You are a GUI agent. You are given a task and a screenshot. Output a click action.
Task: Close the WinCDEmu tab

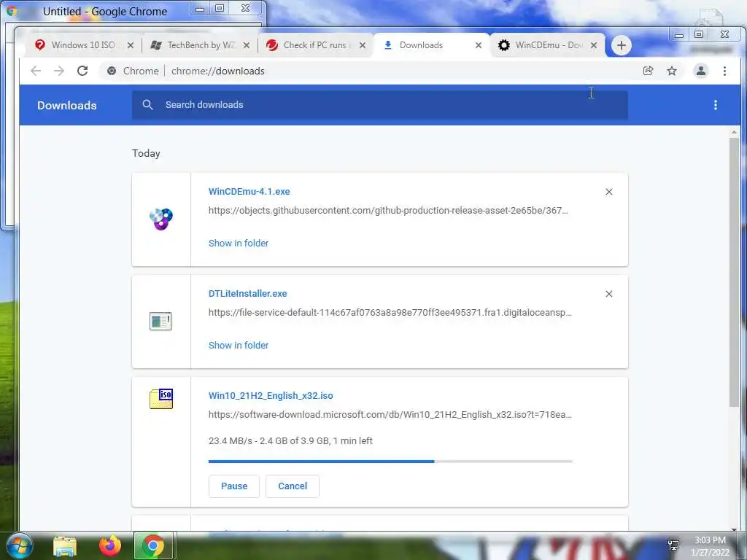pos(594,45)
